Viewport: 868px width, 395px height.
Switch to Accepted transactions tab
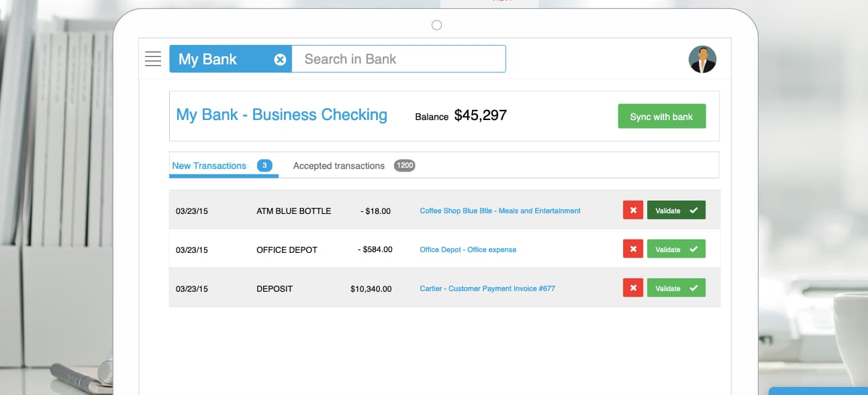(338, 166)
